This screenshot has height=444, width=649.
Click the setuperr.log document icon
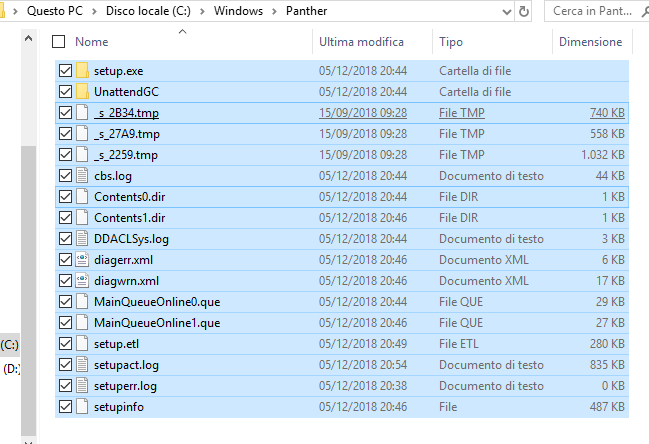[x=82, y=386]
